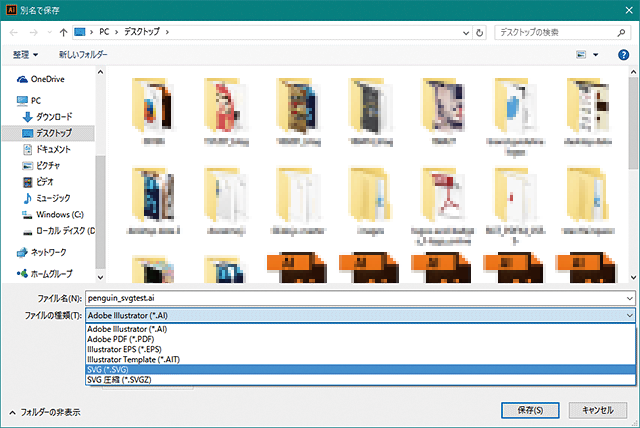
Task: Open ミュージック in the navigation pane
Action: coord(47,198)
